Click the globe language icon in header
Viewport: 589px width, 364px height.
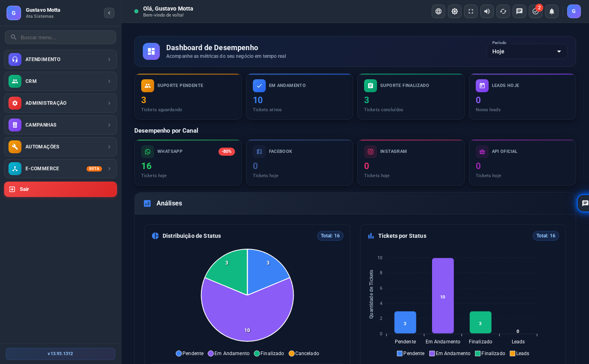pyautogui.click(x=439, y=11)
